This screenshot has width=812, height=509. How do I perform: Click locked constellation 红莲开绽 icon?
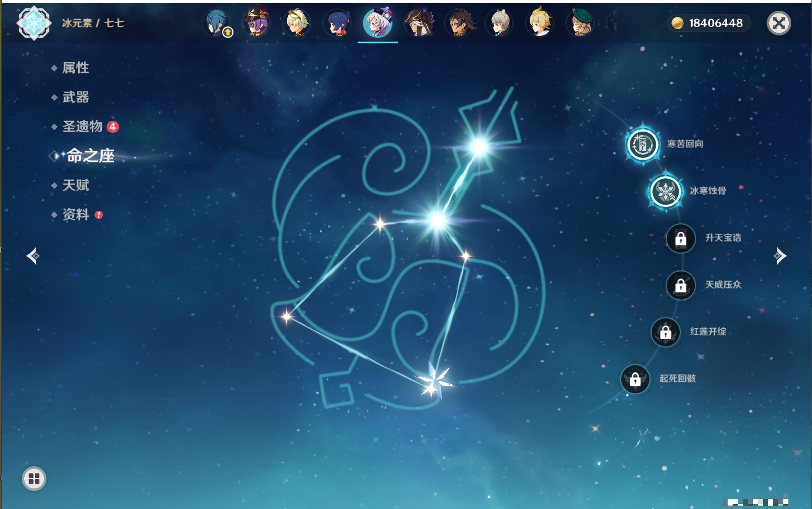pos(665,332)
